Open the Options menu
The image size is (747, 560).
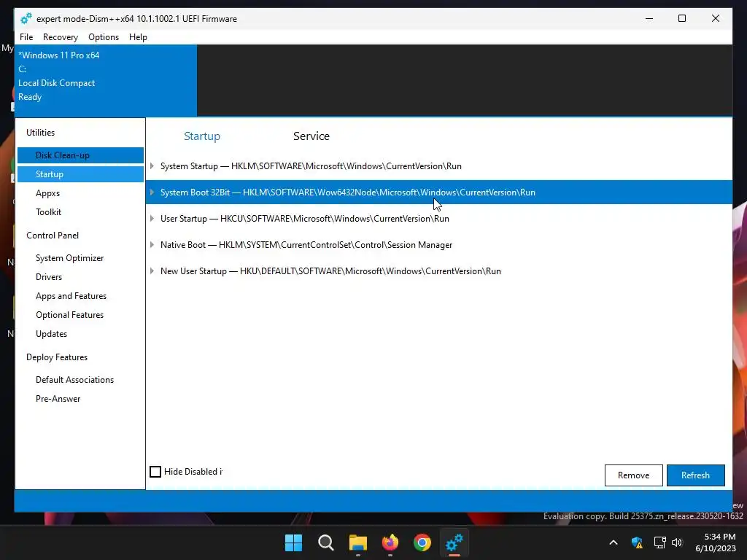[x=104, y=37]
